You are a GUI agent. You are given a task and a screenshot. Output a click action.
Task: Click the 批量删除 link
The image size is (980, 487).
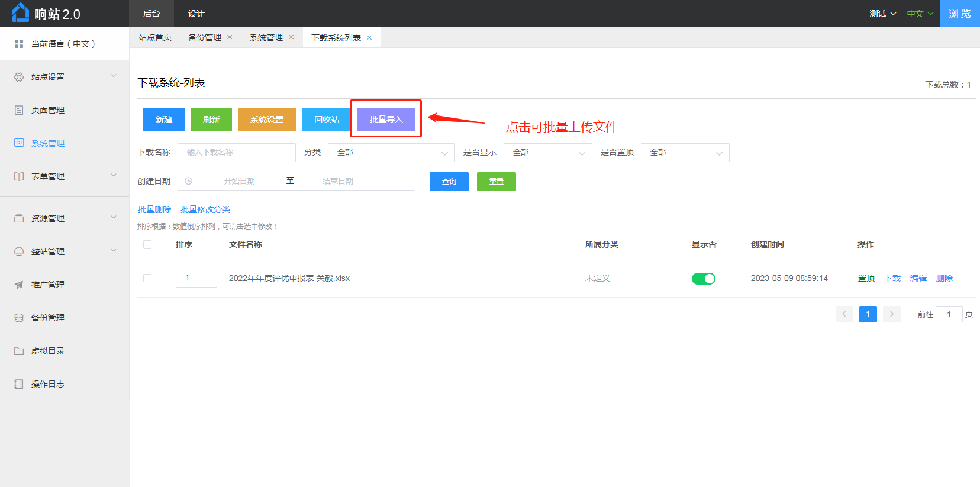click(x=154, y=209)
